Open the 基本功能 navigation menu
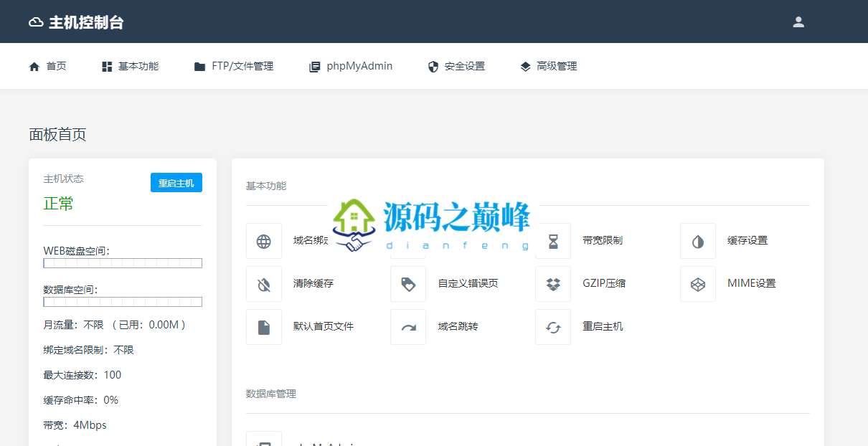This screenshot has height=446, width=868. (x=131, y=66)
